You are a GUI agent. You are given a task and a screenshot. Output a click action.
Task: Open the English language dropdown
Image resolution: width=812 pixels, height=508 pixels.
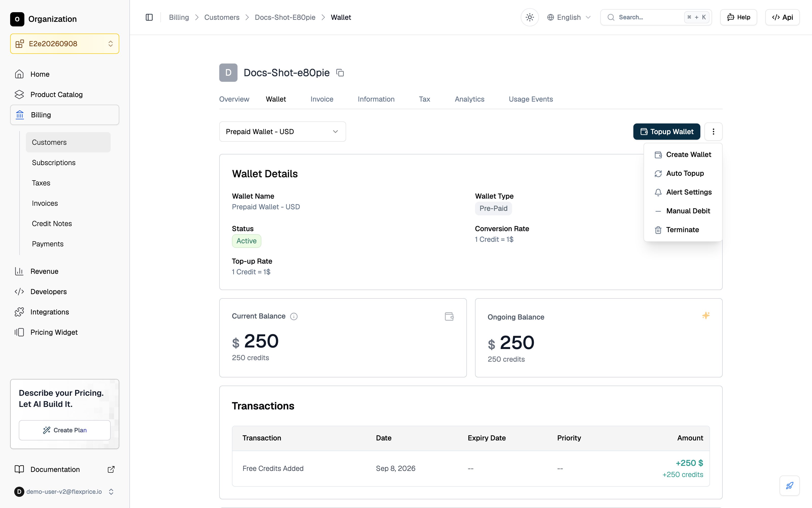pos(569,17)
